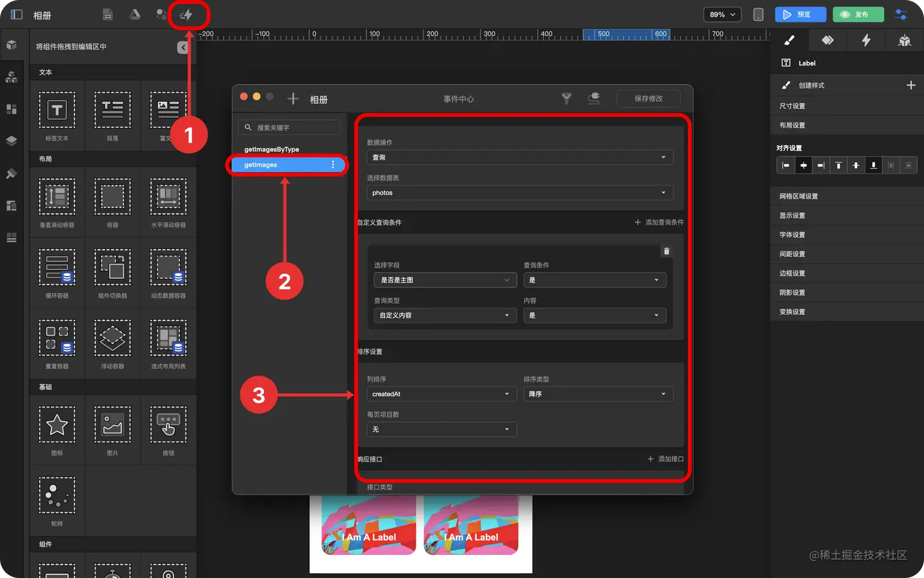The image size is (924, 578).
Task: Pick the 动态数据容器 dynamic data container
Action: [168, 273]
